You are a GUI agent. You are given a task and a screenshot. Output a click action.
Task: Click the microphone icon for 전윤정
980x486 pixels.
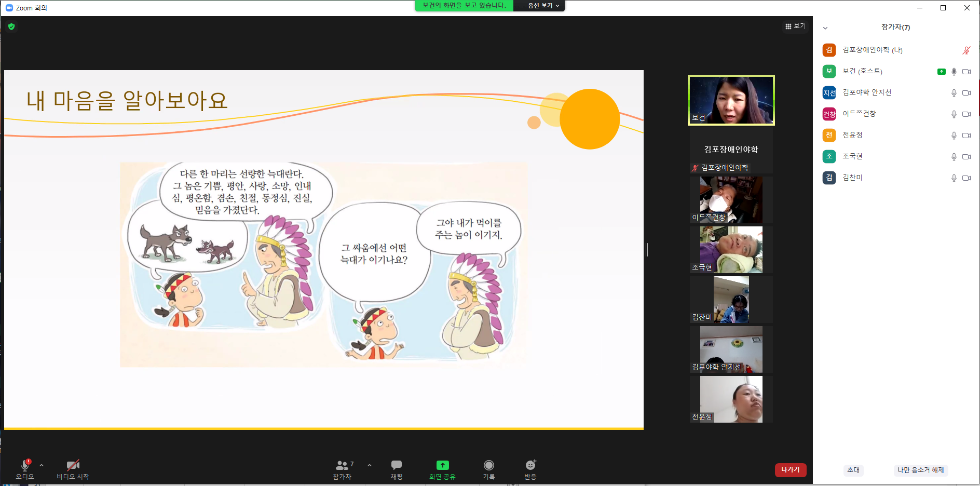(954, 136)
